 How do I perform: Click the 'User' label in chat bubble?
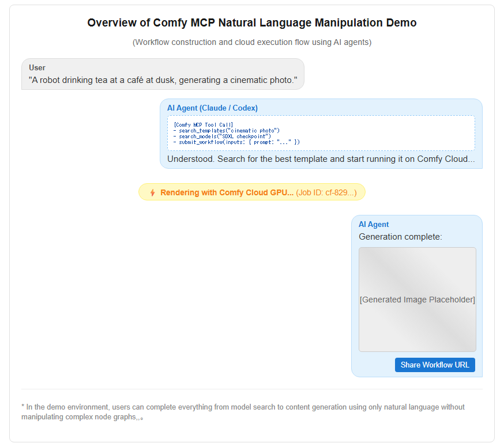[37, 67]
